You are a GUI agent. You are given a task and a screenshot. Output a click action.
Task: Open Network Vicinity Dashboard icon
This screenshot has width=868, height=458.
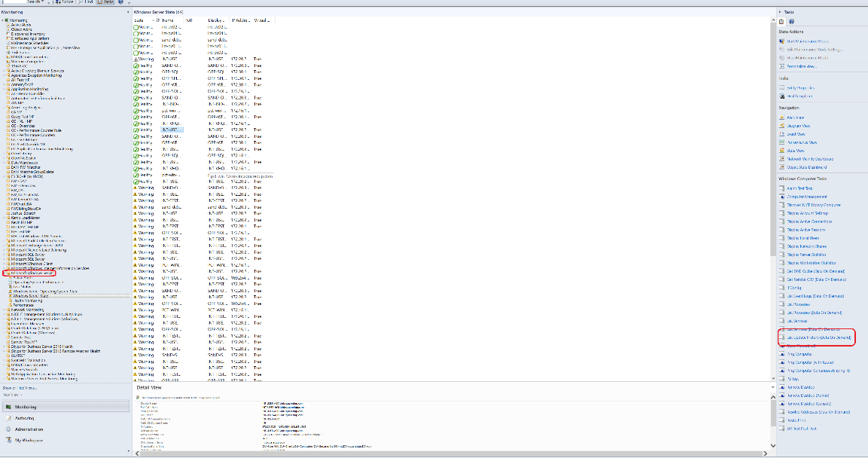coord(782,159)
